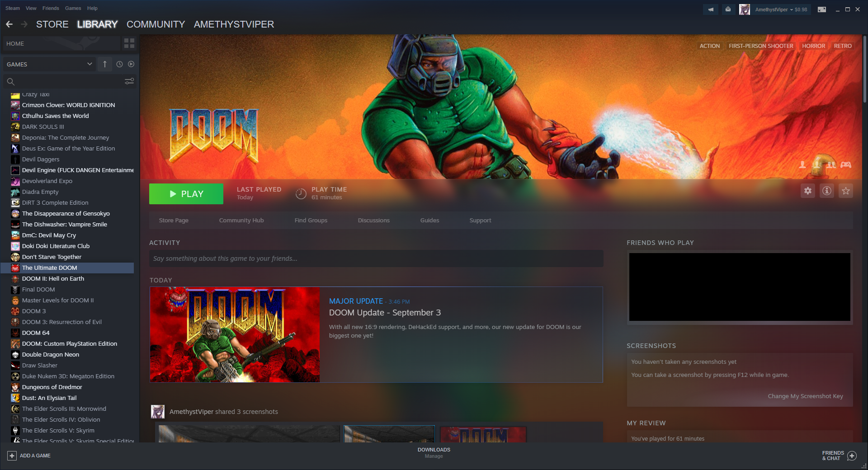Image resolution: width=868 pixels, height=470 pixels.
Task: Switch library to grid collections view
Action: pyautogui.click(x=129, y=43)
